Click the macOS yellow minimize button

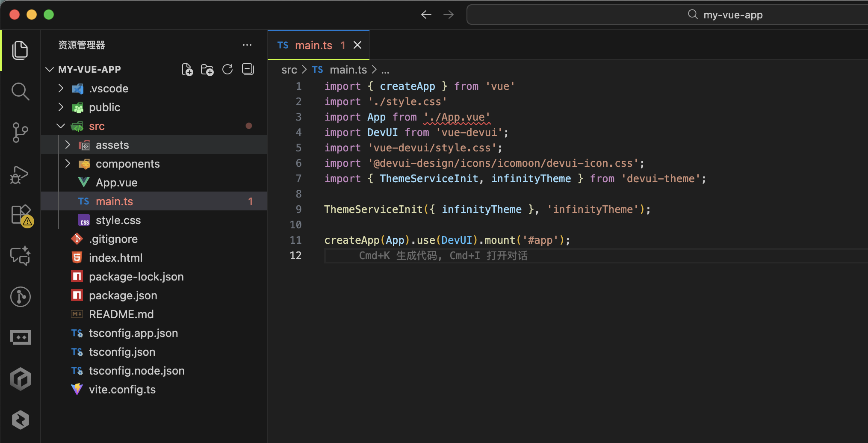[32, 15]
